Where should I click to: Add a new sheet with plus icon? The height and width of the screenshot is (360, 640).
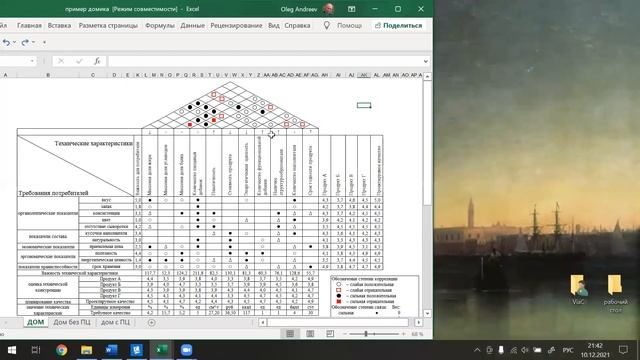tap(151, 322)
